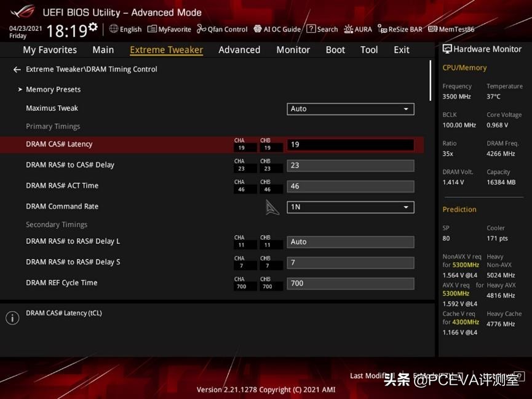Select the DRAM CAS# Latency row label
The width and height of the screenshot is (532, 399).
coord(59,144)
